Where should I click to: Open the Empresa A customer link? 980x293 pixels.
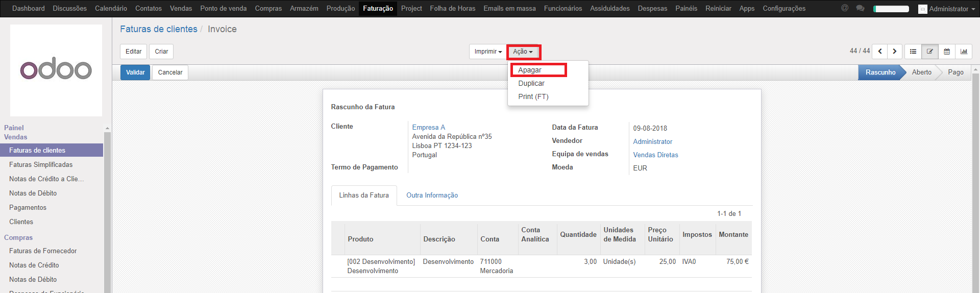pos(428,127)
